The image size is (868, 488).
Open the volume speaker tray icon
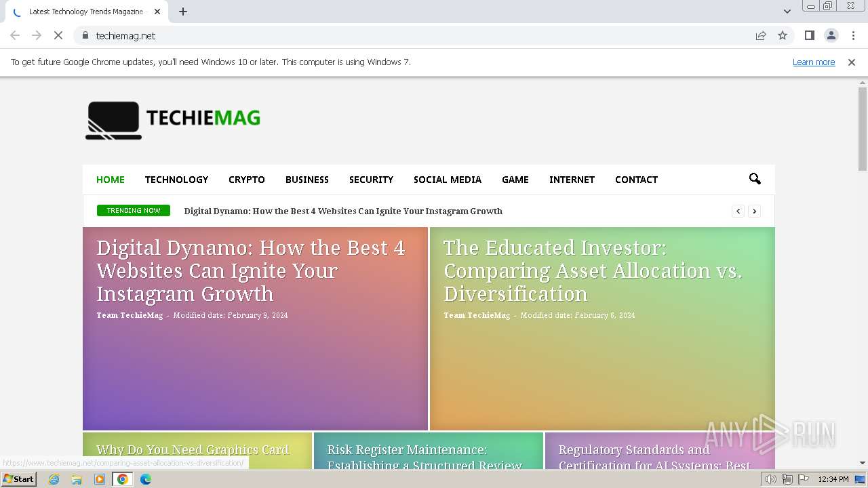[770, 479]
